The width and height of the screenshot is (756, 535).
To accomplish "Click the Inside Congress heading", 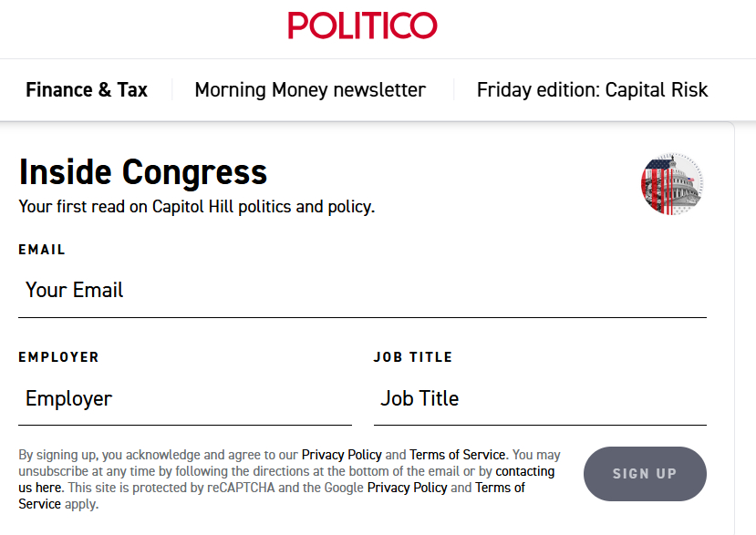I will 143,172.
